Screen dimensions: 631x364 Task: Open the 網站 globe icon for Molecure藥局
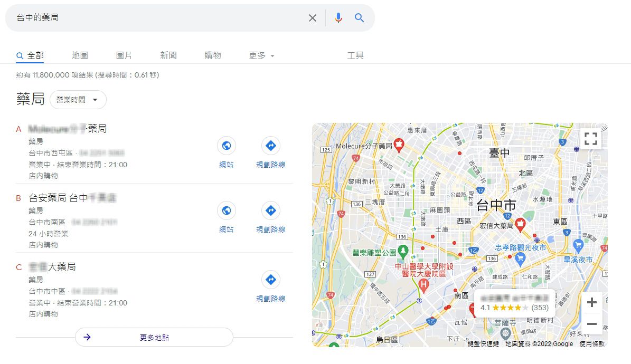tap(227, 146)
